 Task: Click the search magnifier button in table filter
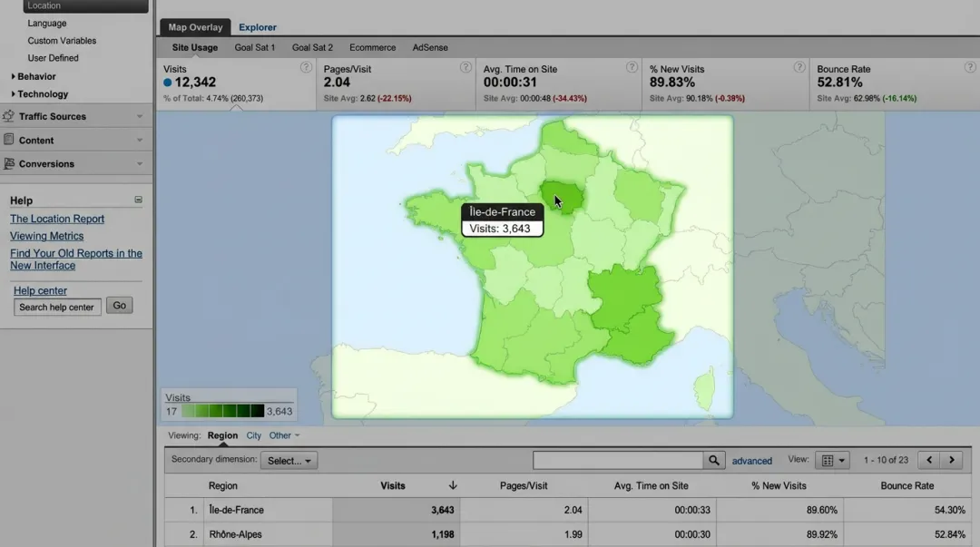click(x=714, y=460)
